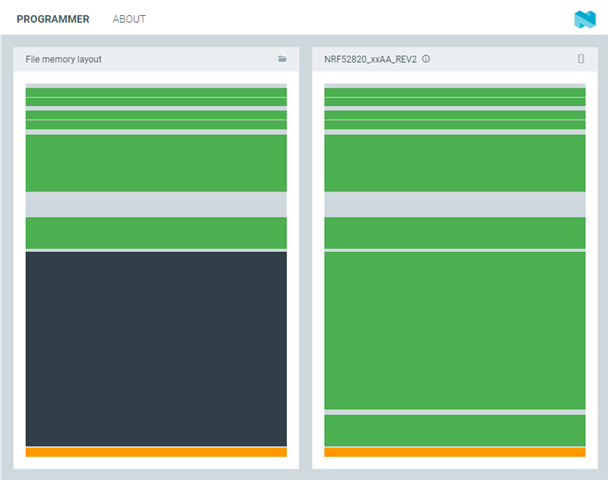Viewport: 608px width, 480px height.
Task: Click the upper large green block in device memory
Action: tap(455, 163)
